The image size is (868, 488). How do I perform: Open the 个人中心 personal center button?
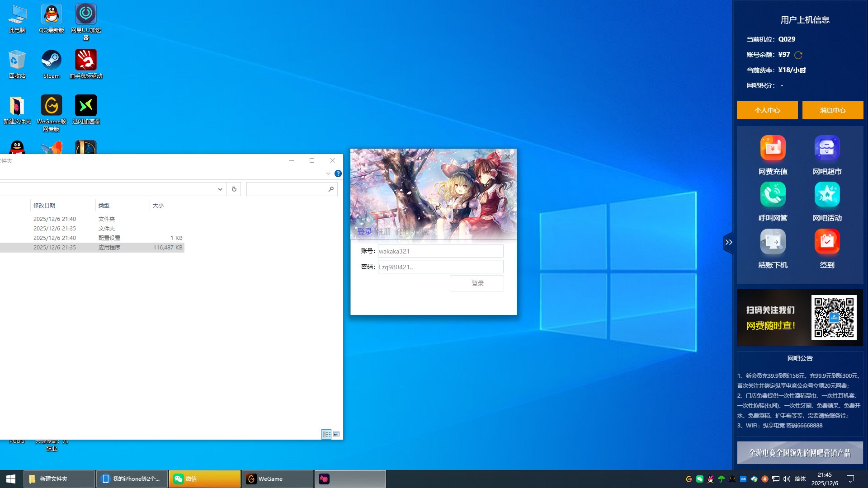click(767, 110)
